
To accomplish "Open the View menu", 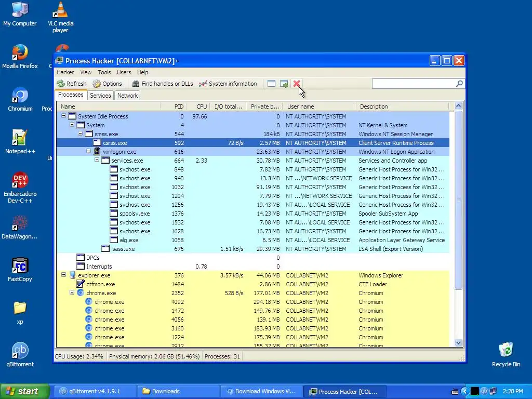I will [x=86, y=72].
